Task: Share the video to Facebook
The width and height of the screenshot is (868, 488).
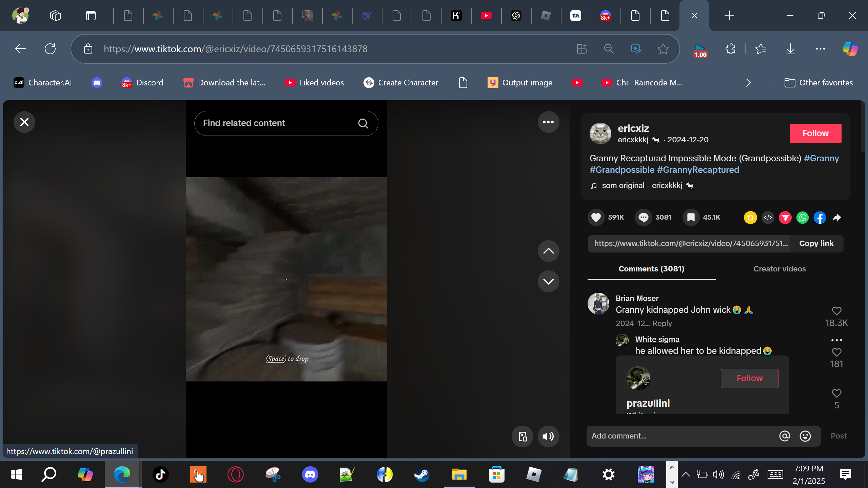Action: pyautogui.click(x=820, y=217)
